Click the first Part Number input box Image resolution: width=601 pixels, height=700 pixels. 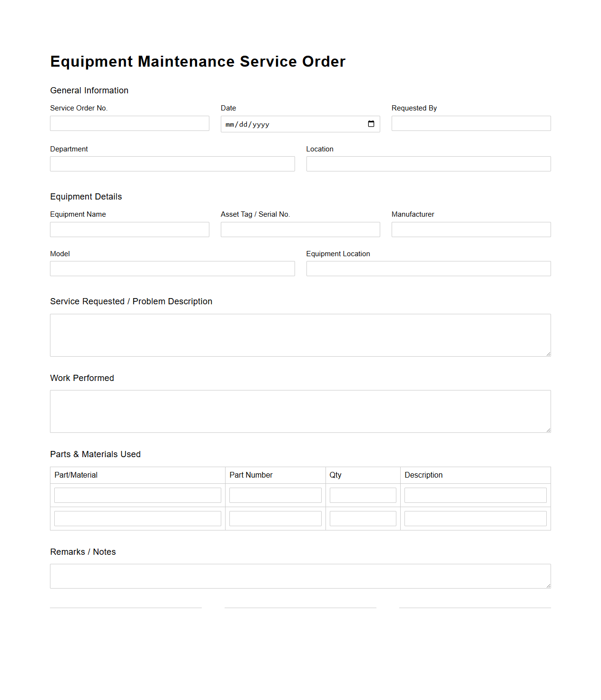tap(275, 495)
